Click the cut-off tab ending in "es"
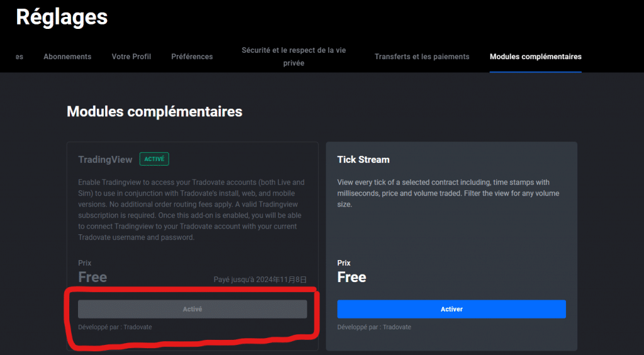Viewport: 644px width, 355px height. pos(19,57)
